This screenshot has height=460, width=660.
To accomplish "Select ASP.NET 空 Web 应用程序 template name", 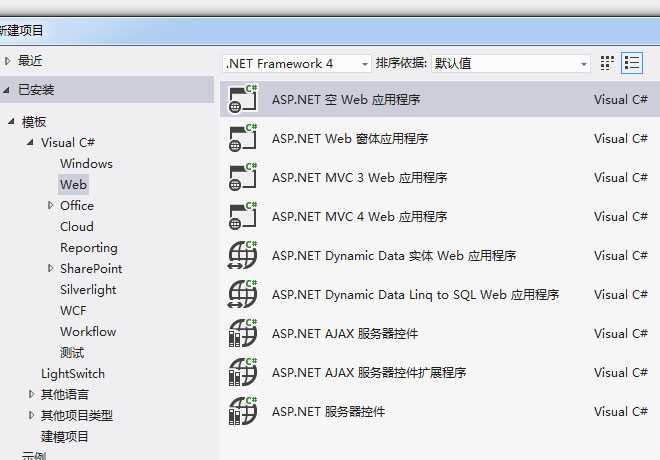I will click(x=346, y=100).
